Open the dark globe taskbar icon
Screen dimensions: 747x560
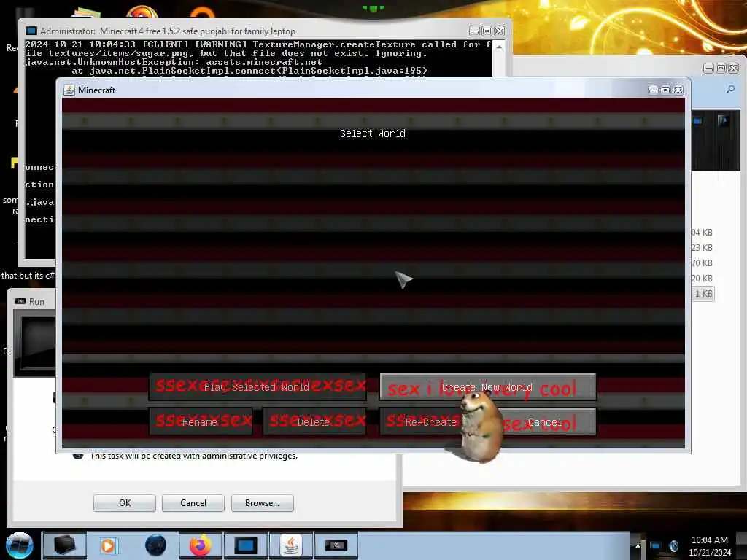pyautogui.click(x=155, y=545)
